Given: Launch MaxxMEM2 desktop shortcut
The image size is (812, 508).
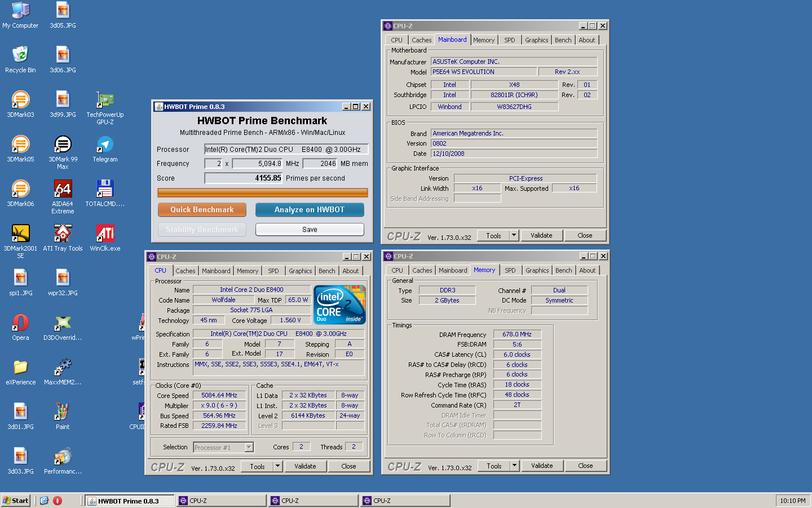Looking at the screenshot, I should point(63,372).
